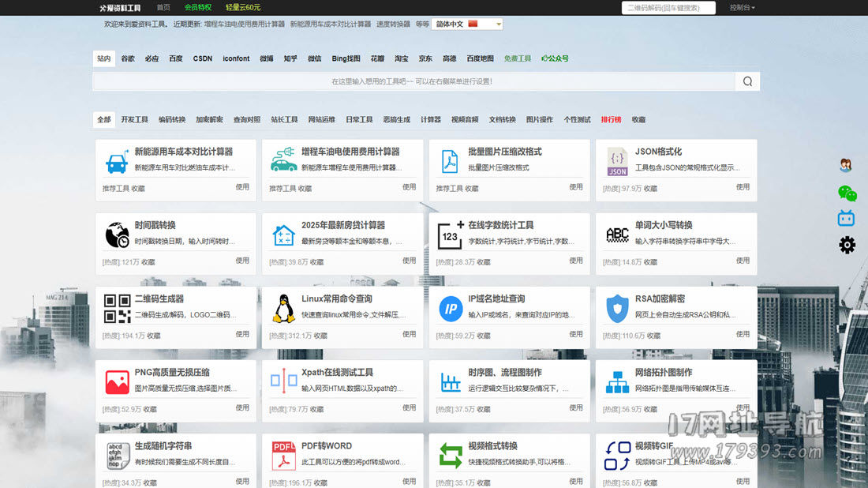Open the 会员特权 link in top bar

click(197, 8)
